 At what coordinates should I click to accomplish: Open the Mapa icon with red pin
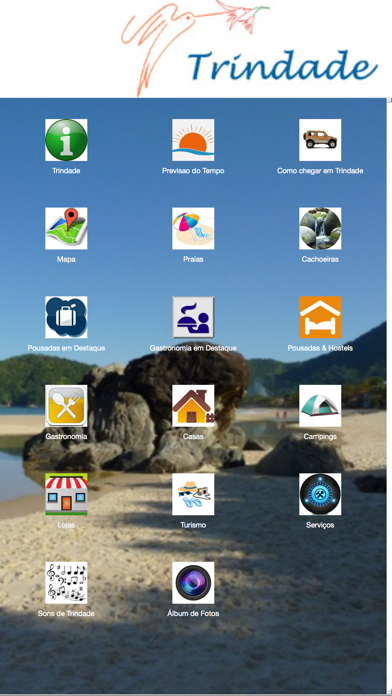tap(66, 229)
